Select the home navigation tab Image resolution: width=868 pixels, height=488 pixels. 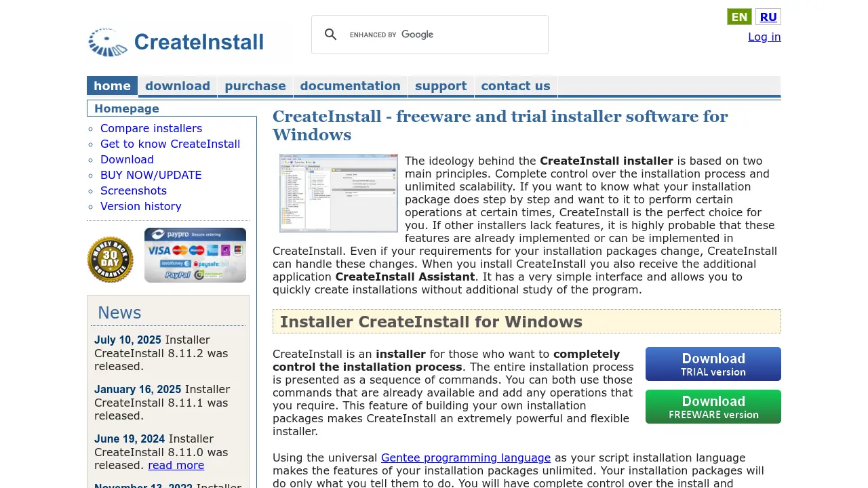(x=112, y=86)
